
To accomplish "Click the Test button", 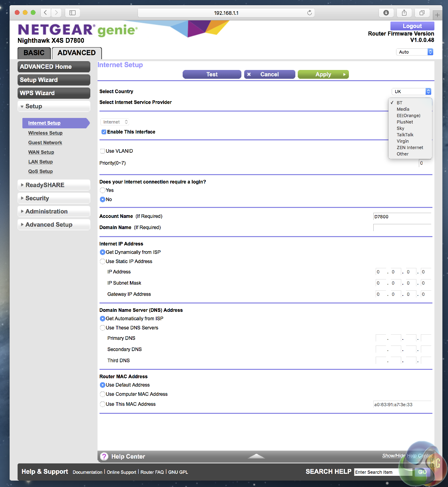I will coord(212,74).
